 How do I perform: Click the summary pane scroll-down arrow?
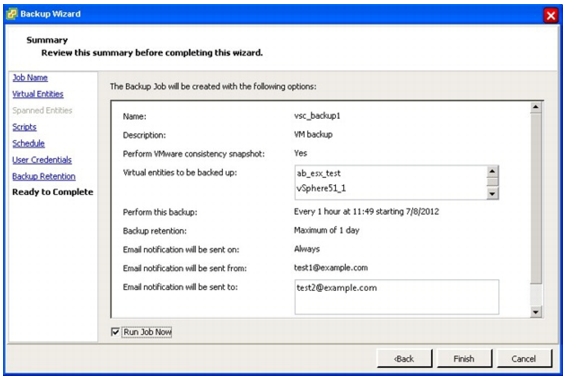pos(536,312)
